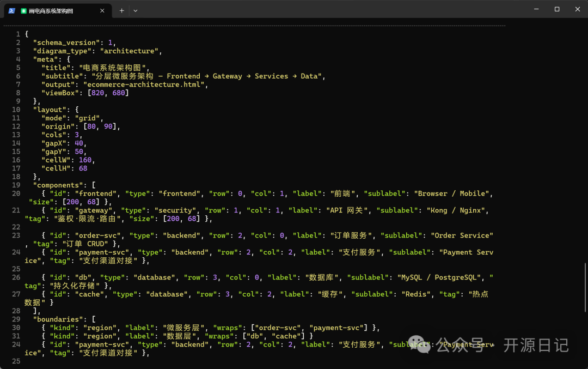588x369 pixels.
Task: Click the gapY value 50
Action: [79, 152]
